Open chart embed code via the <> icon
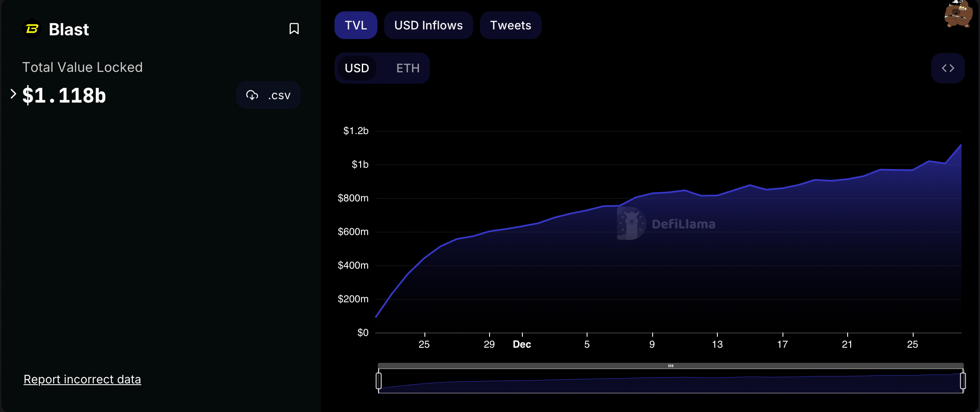Viewport: 980px width, 412px height. tap(948, 68)
